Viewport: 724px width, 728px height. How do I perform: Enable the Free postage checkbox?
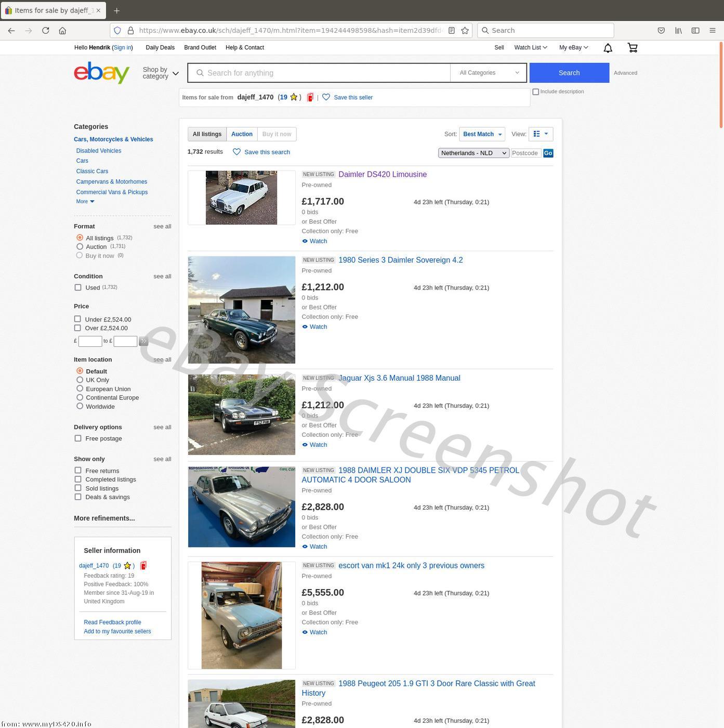coord(78,438)
